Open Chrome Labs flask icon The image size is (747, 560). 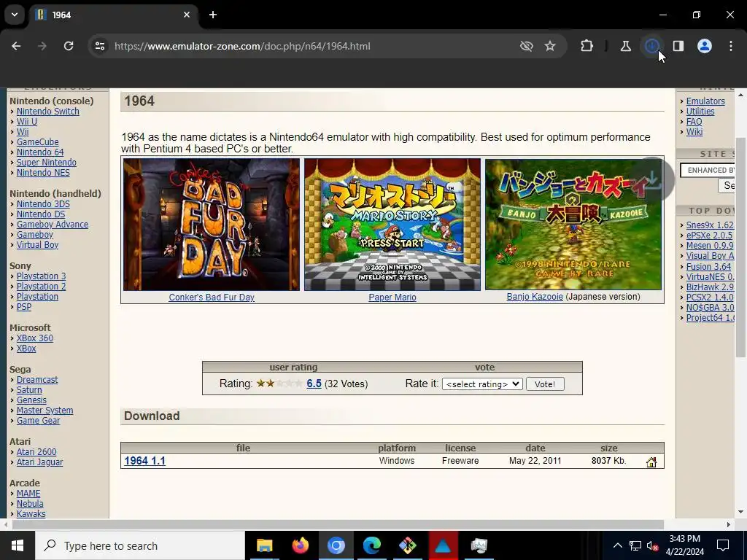pos(625,46)
